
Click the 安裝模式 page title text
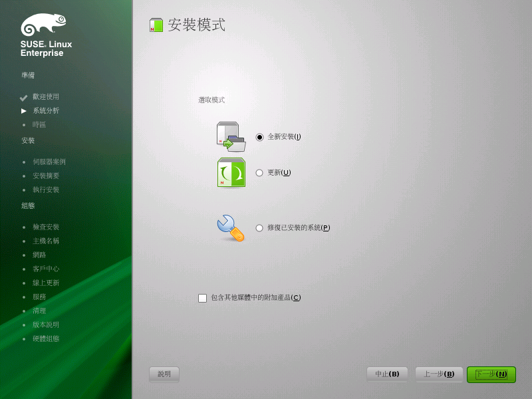click(x=196, y=25)
